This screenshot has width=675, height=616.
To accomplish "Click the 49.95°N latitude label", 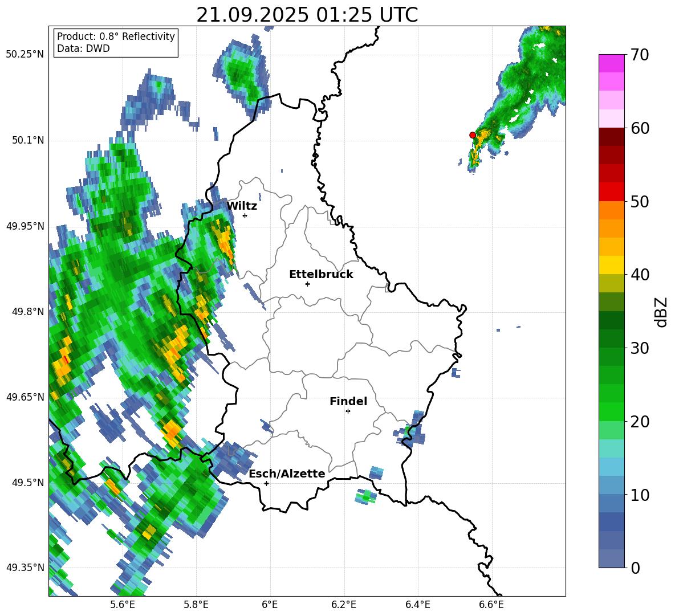I will 25,226.
